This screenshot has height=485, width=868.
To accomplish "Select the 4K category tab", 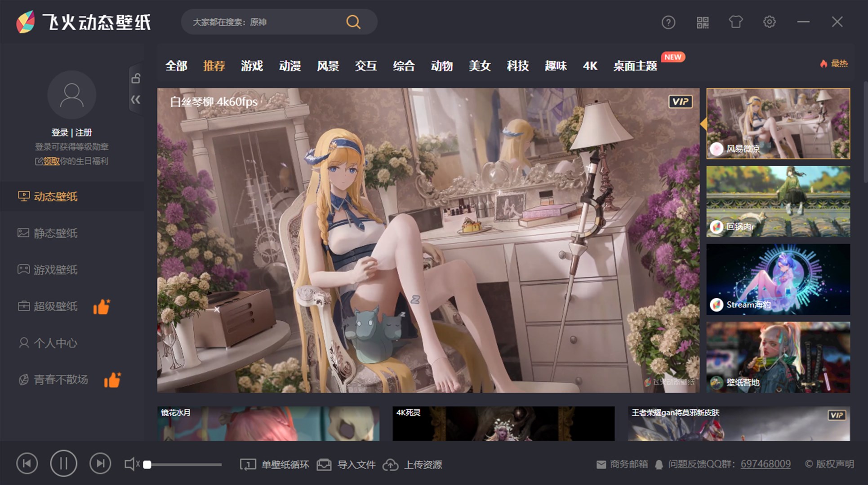I will click(x=590, y=66).
